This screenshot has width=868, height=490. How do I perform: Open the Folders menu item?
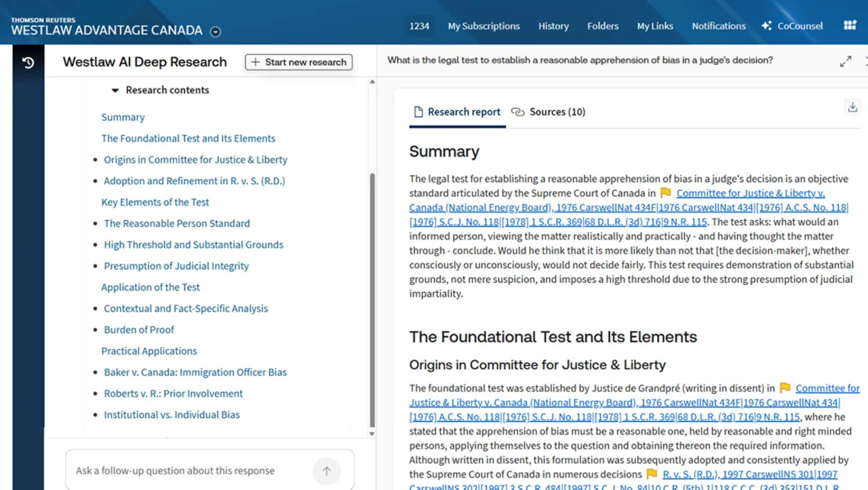(x=603, y=26)
